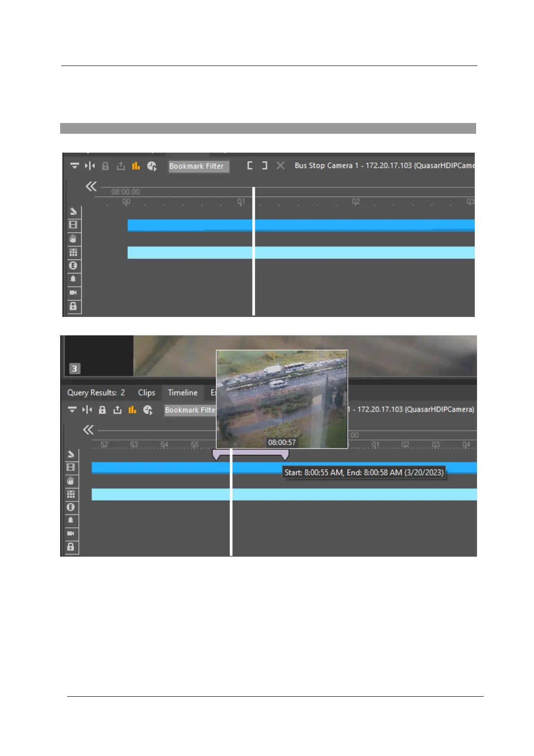
Task: Set selection start bracket in upper toolbar
Action: (250, 166)
